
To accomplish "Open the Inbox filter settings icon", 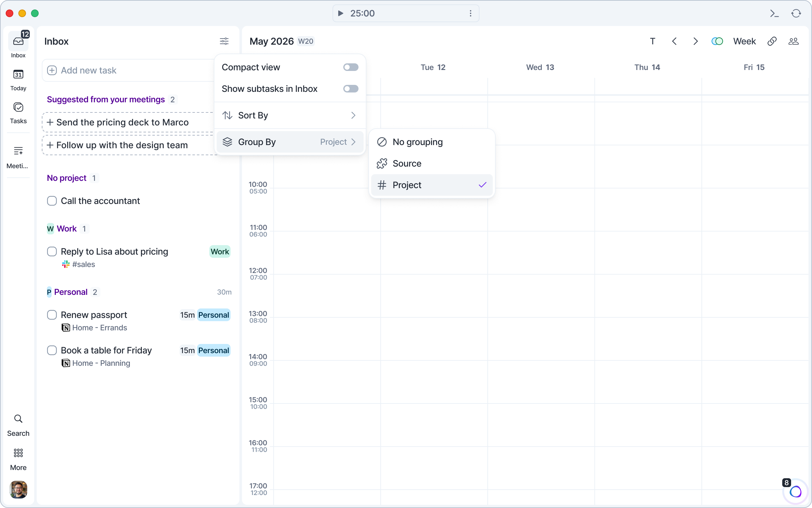I will [224, 41].
